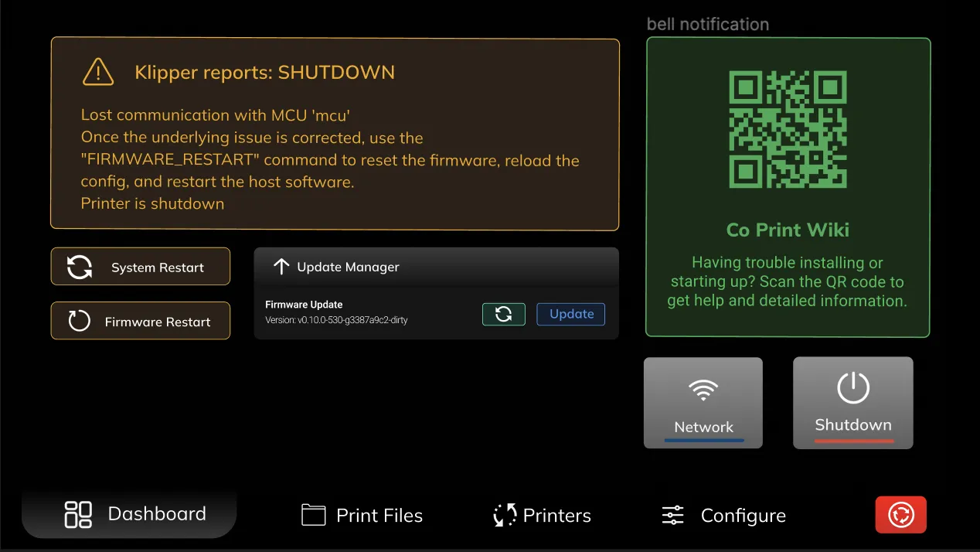980x552 pixels.
Task: Open the Print Files tab
Action: click(362, 516)
